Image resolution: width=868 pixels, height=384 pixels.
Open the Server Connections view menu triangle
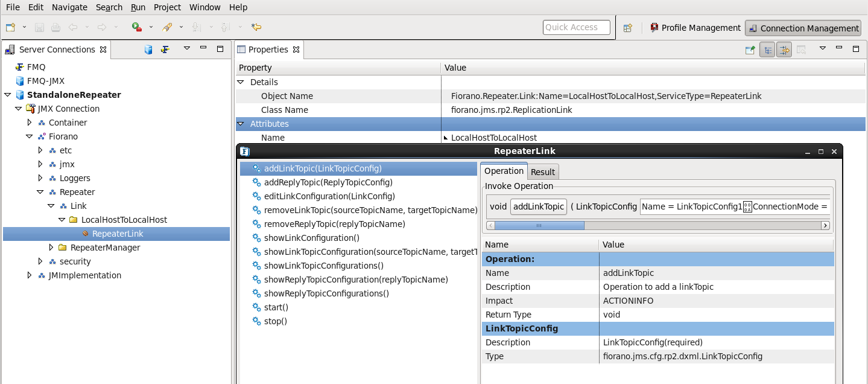point(187,48)
